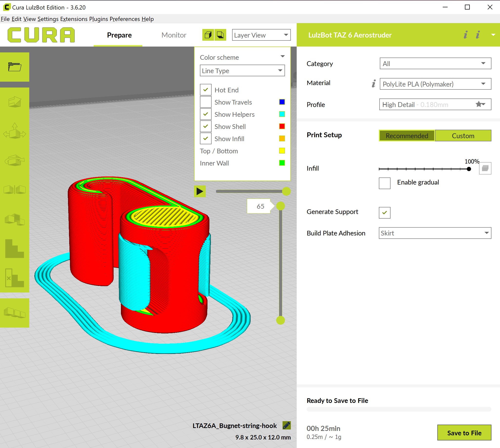Open the High Detail profile dropdown
Screen dimensions: 500x448
(x=435, y=104)
